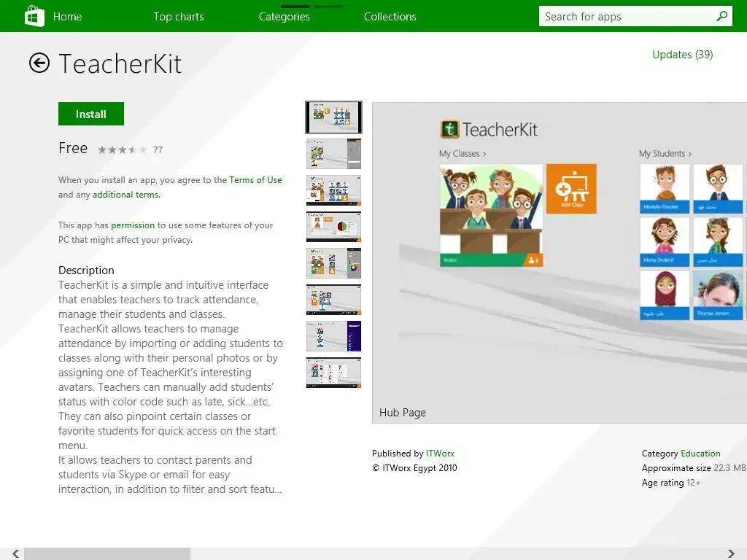This screenshot has height=560, width=747.
Task: Click the Free price label
Action: pyautogui.click(x=73, y=148)
